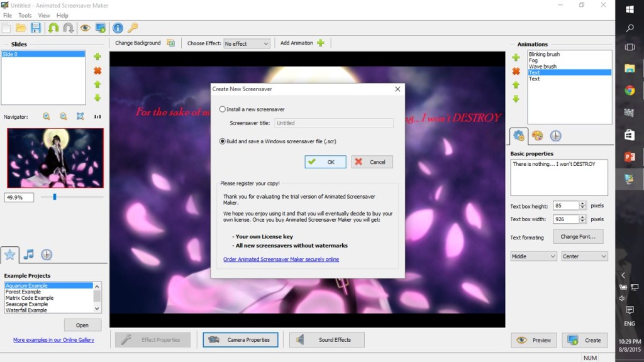Open the View menu
The image size is (644, 362).
click(x=44, y=15)
